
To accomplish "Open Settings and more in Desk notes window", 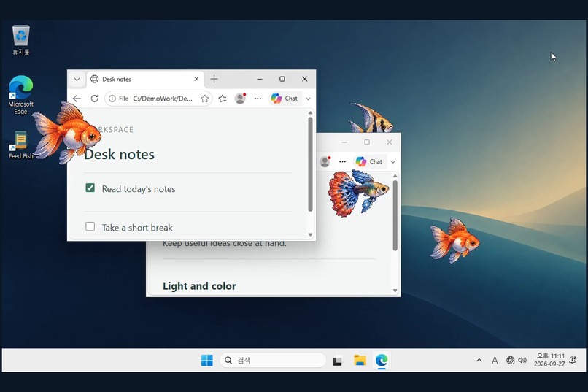I will click(258, 99).
